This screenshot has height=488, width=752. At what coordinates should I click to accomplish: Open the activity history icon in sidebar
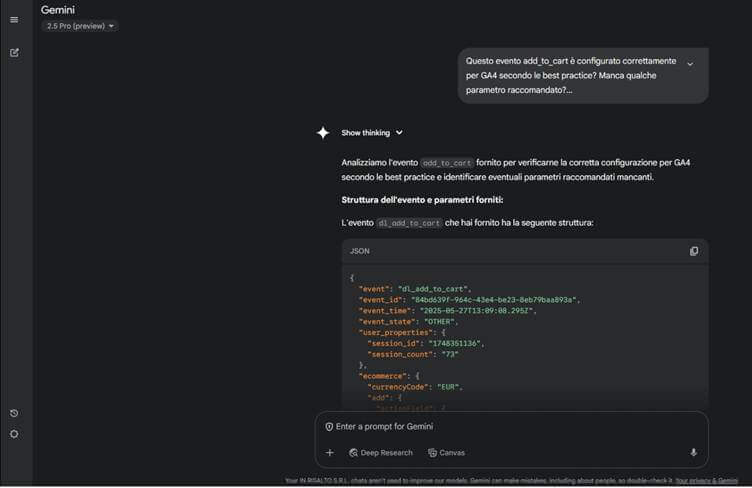14,413
